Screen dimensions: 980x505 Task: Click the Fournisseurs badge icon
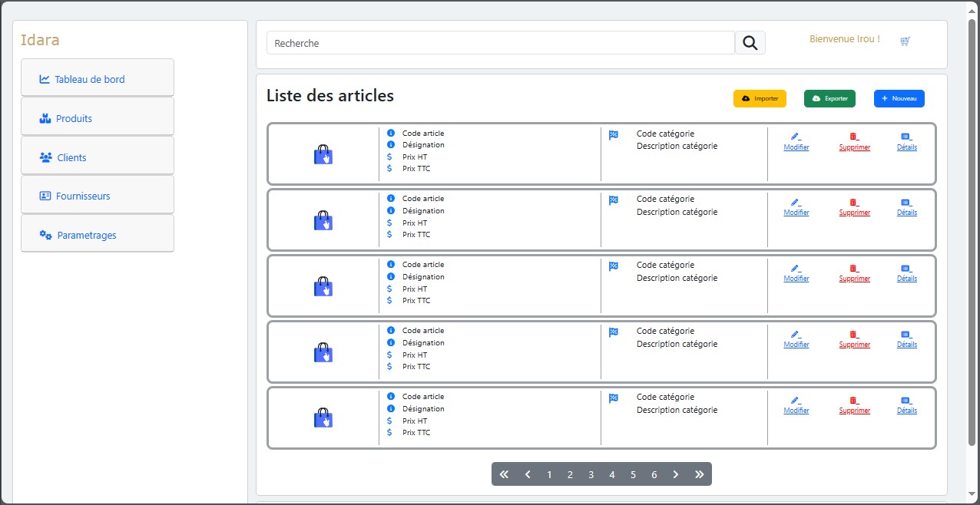(x=45, y=196)
